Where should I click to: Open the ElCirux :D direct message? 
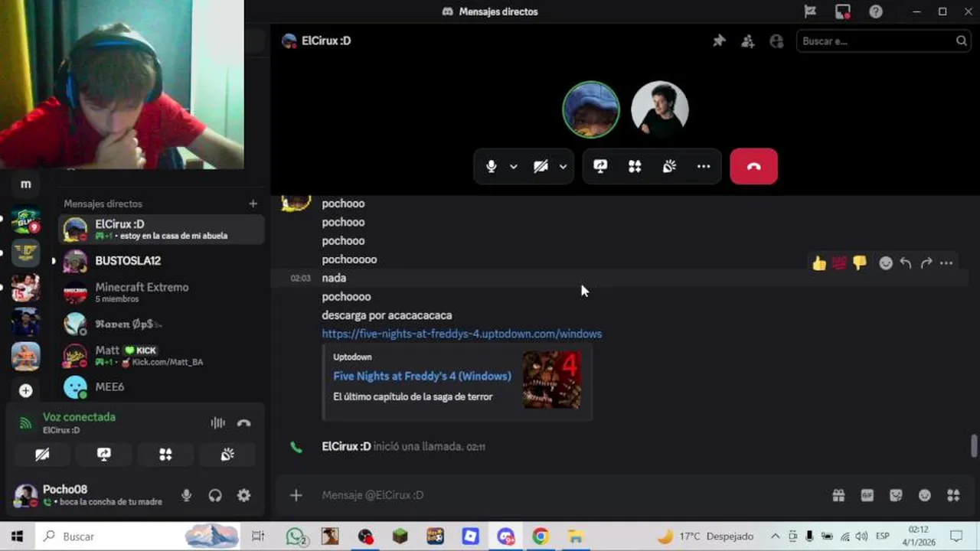tap(162, 229)
